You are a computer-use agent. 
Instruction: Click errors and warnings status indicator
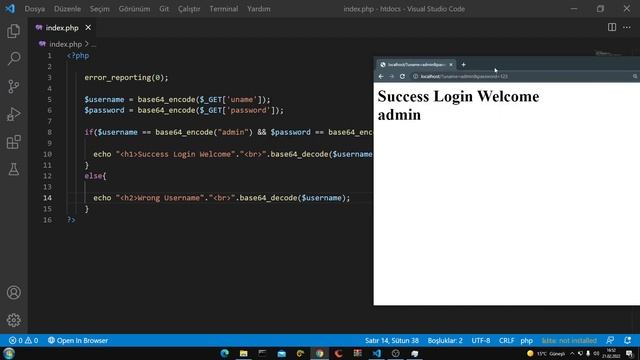click(23, 340)
